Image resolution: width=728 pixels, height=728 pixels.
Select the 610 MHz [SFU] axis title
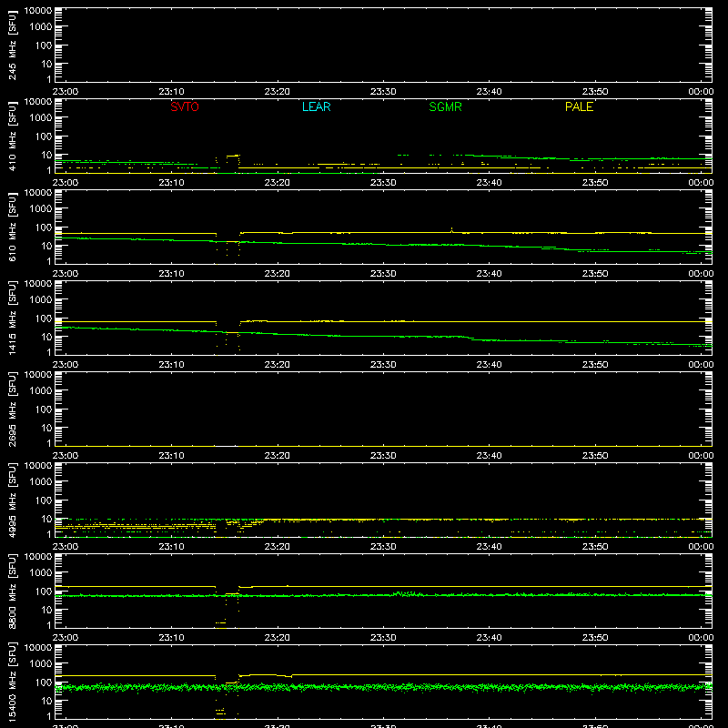coord(12,227)
